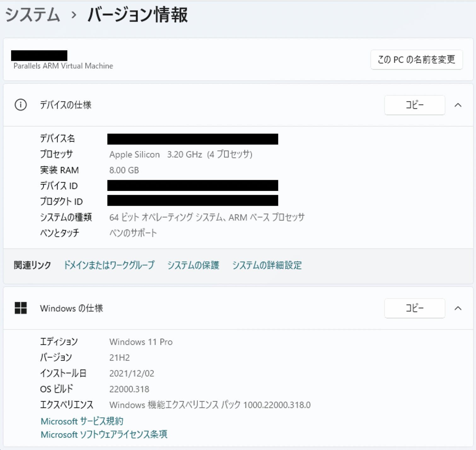This screenshot has height=450, width=476.
Task: Click the デバイス ID label
Action: (x=59, y=186)
